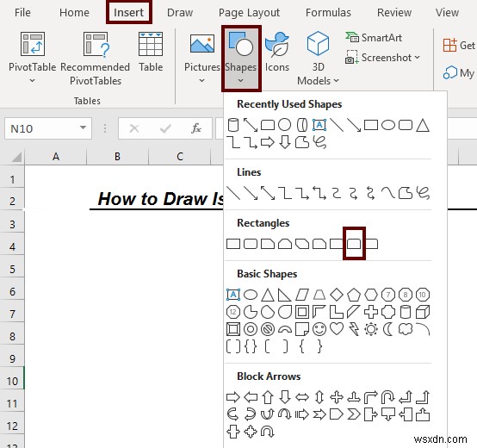Choose the U-Turn Arrow in Block Arrows
The image size is (477, 448).
click(388, 397)
